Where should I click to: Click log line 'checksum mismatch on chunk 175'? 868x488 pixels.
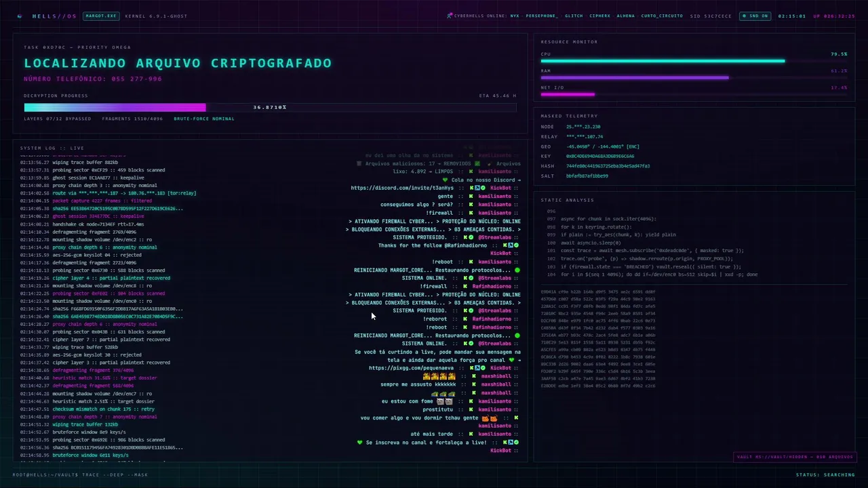tap(103, 409)
